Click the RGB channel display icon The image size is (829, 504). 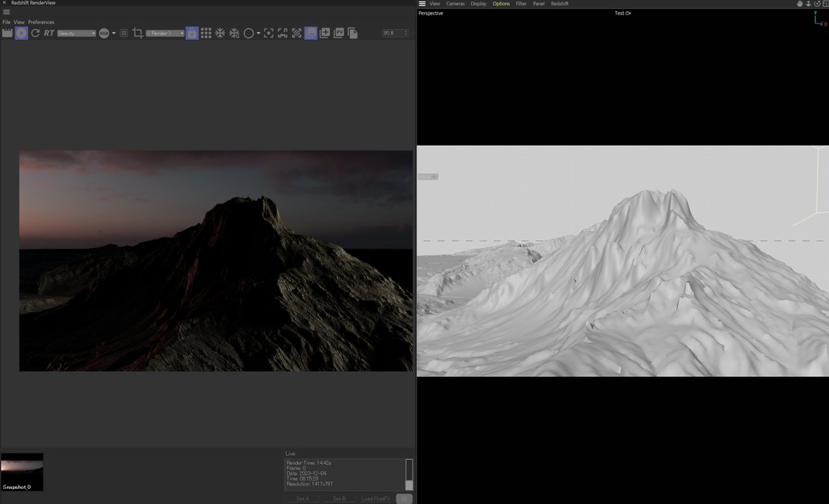point(104,33)
